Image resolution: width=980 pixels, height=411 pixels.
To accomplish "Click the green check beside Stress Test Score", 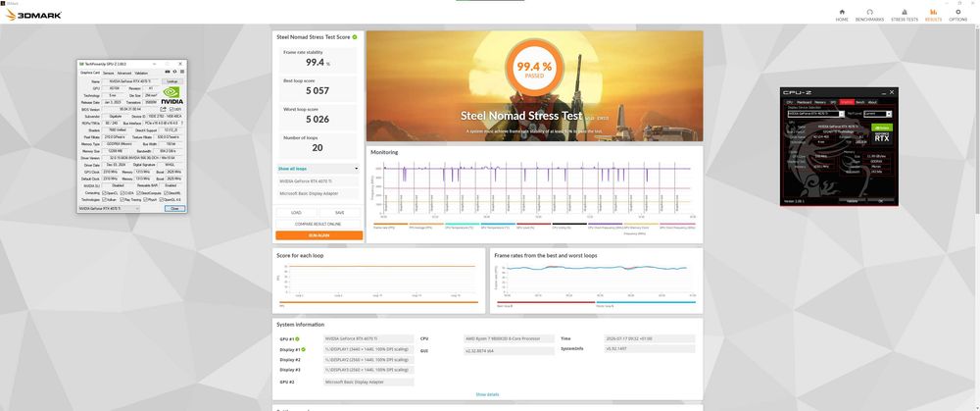I will click(x=355, y=37).
